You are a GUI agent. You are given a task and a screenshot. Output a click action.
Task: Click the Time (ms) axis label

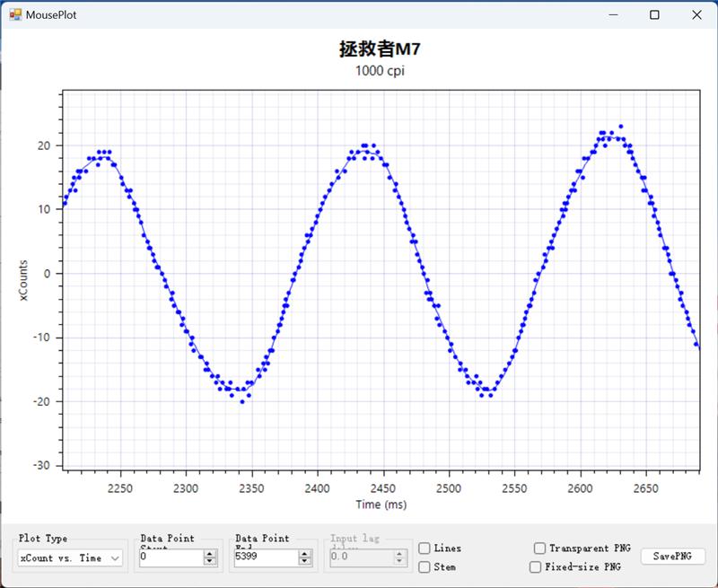pos(381,505)
